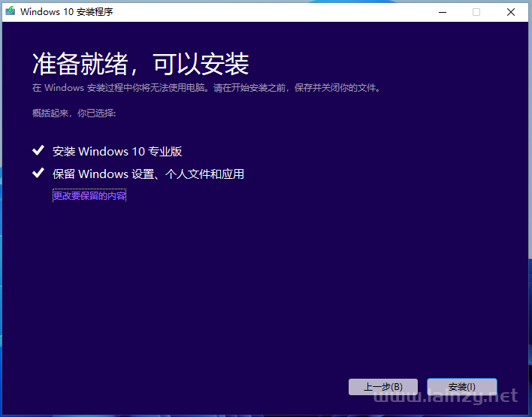Viewport: 532px width, 417px height.
Task: Start installation with the 安装(I) button
Action: coord(461,387)
